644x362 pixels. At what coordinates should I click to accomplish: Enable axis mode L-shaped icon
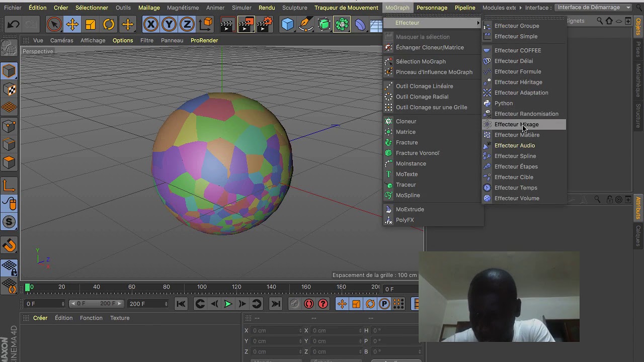[9, 186]
